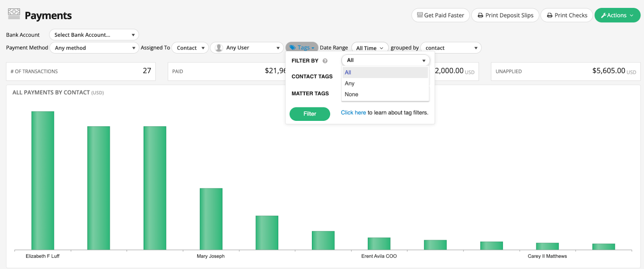The image size is (644, 269).
Task: Open the All Time date range dropdown
Action: pos(370,48)
